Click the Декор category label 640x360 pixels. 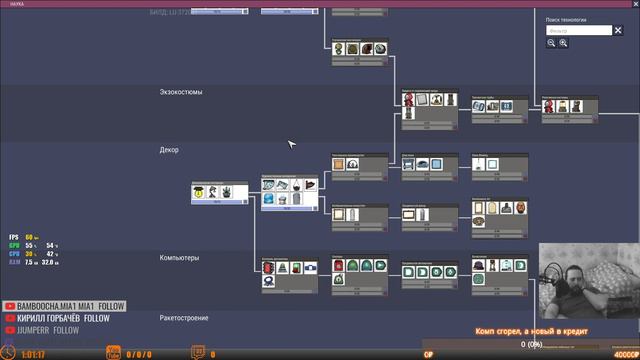(x=169, y=150)
